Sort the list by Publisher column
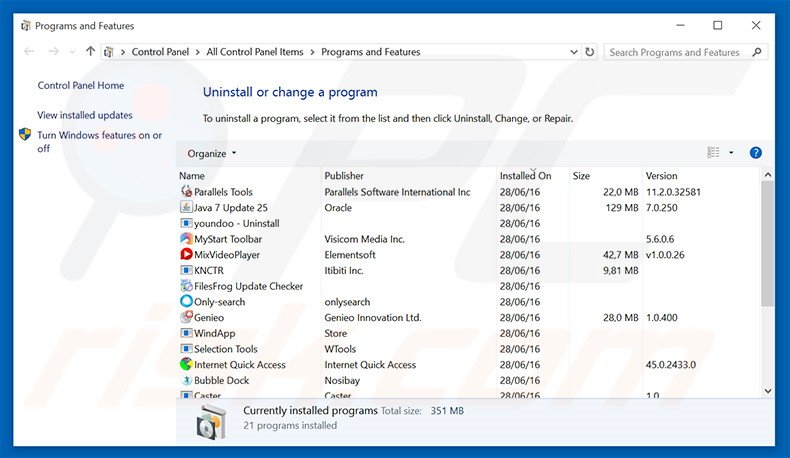The width and height of the screenshot is (790, 458). (344, 176)
